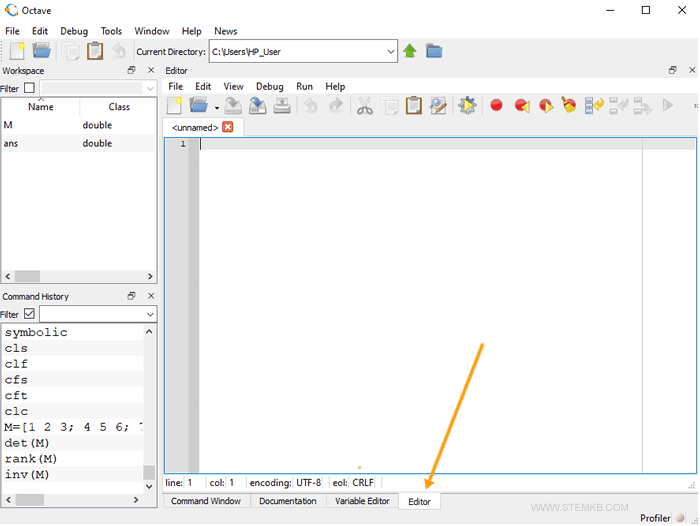Click the editor's new script file icon
700x526 pixels.
pos(175,106)
